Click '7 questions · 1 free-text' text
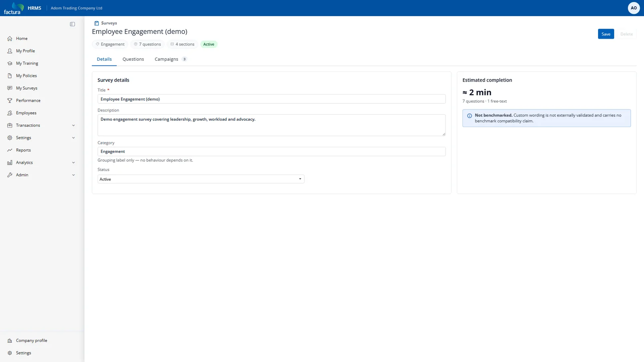Screen dimensions: 644x362 click(x=485, y=101)
